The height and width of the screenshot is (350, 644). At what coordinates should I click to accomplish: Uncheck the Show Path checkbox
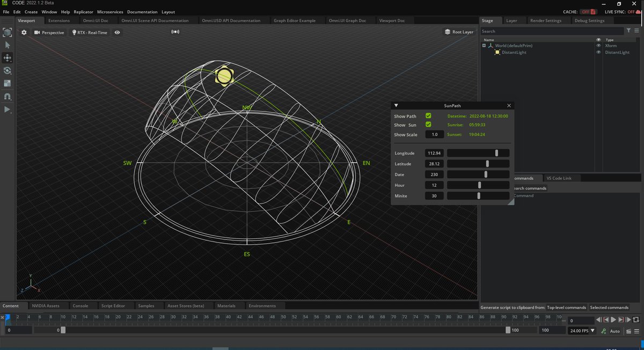click(428, 116)
